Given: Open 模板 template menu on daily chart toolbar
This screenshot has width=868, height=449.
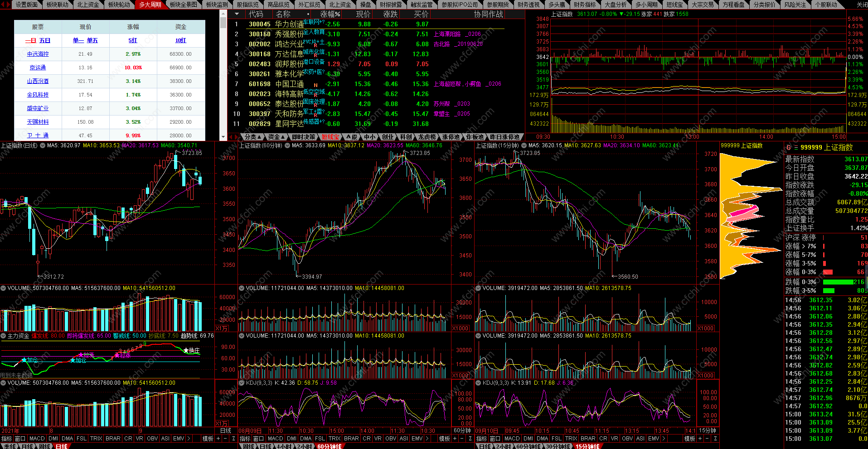Looking at the screenshot, I should pos(208,439).
